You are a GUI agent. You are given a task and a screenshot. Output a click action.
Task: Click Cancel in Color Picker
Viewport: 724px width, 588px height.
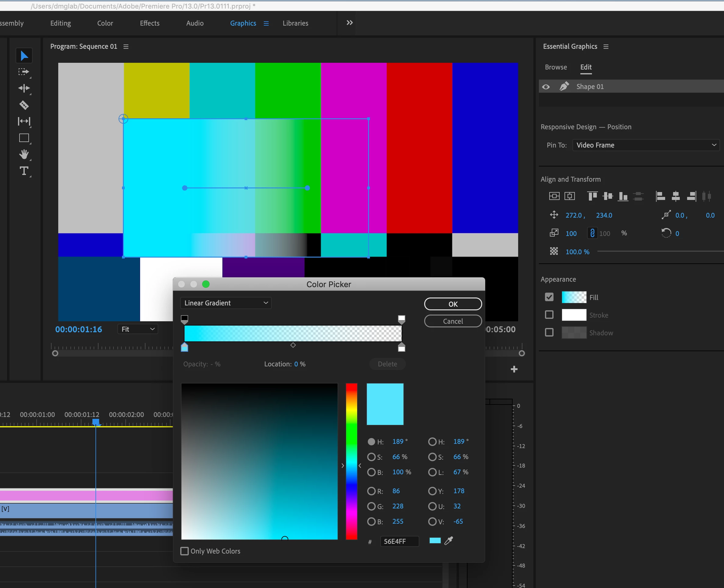(x=453, y=321)
